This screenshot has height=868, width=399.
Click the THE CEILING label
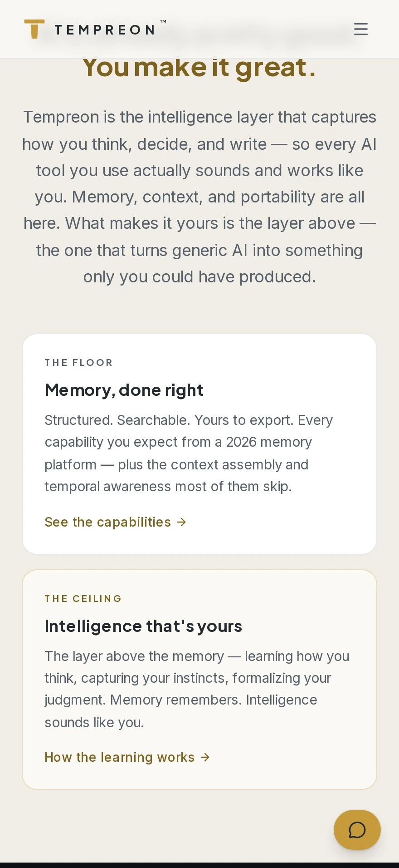coord(83,599)
